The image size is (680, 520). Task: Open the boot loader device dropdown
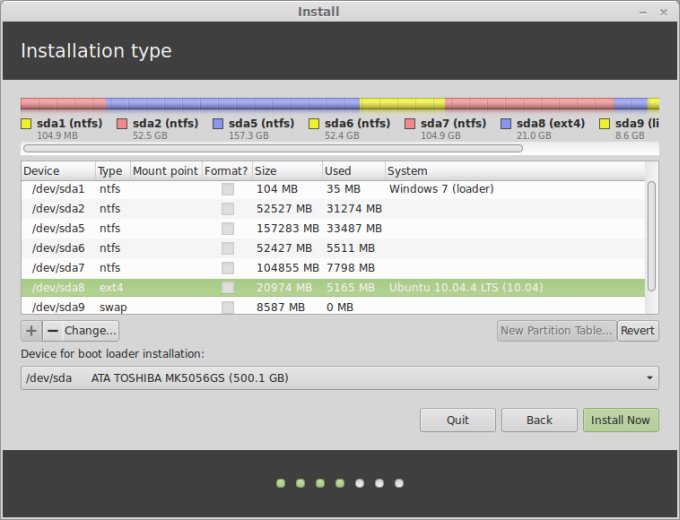tap(339, 378)
